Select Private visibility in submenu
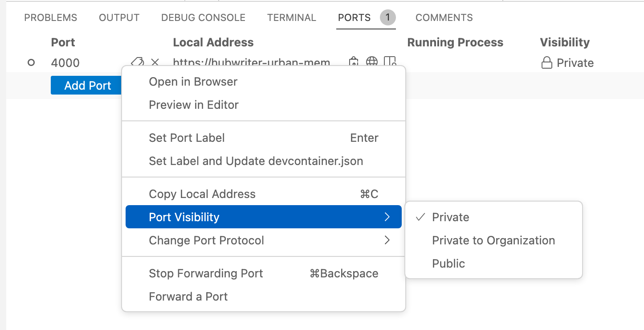 (450, 217)
